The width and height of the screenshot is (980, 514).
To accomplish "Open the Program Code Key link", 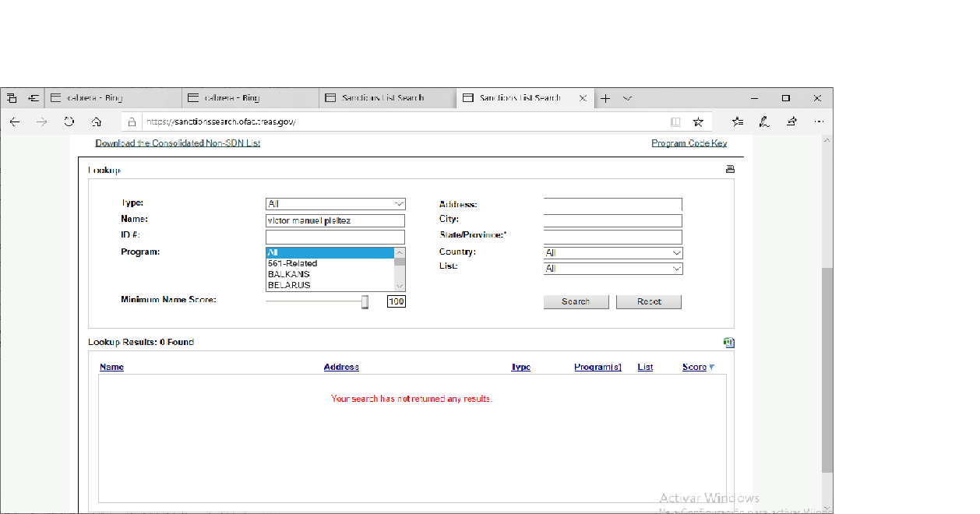I will (x=689, y=143).
